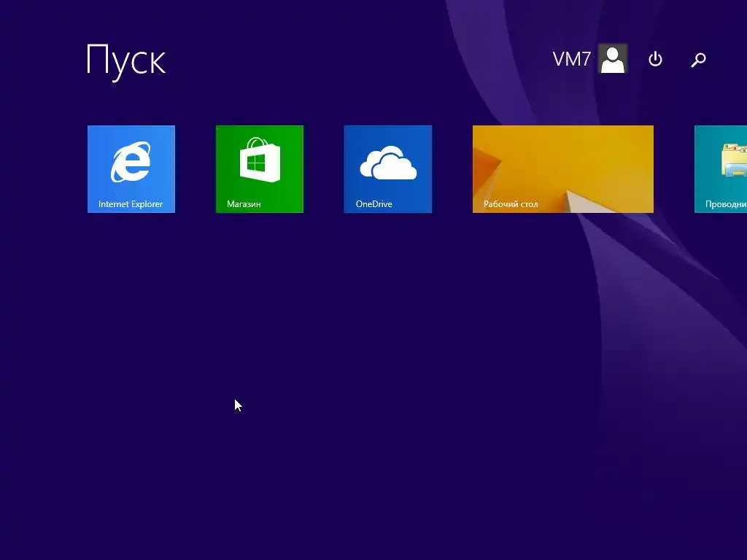Click the power options icon

(656, 59)
